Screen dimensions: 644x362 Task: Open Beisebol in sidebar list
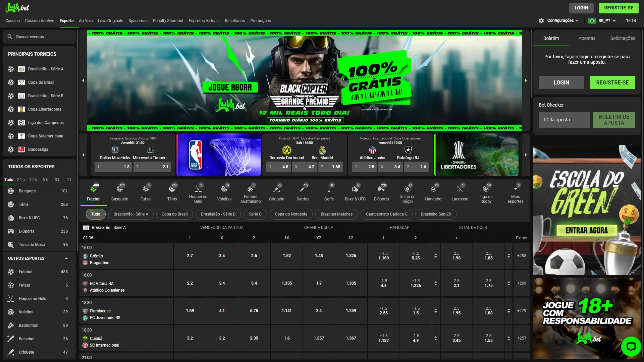click(x=39, y=339)
